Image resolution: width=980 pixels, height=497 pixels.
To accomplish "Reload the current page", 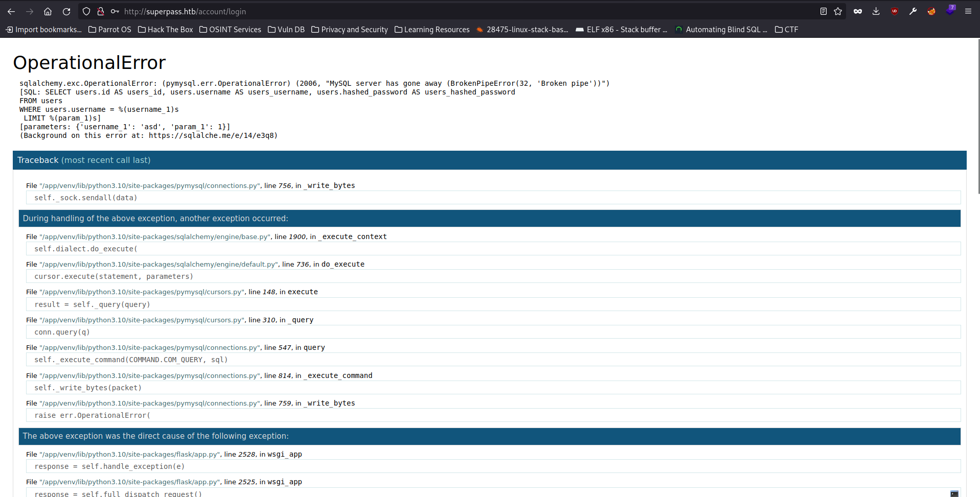I will 66,11.
